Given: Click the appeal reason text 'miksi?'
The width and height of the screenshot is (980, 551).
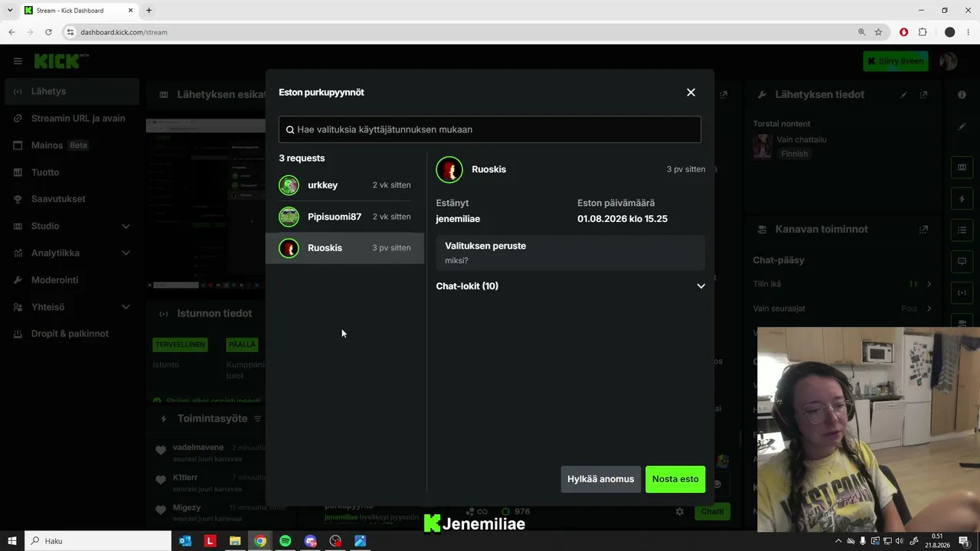Looking at the screenshot, I should 456,261.
